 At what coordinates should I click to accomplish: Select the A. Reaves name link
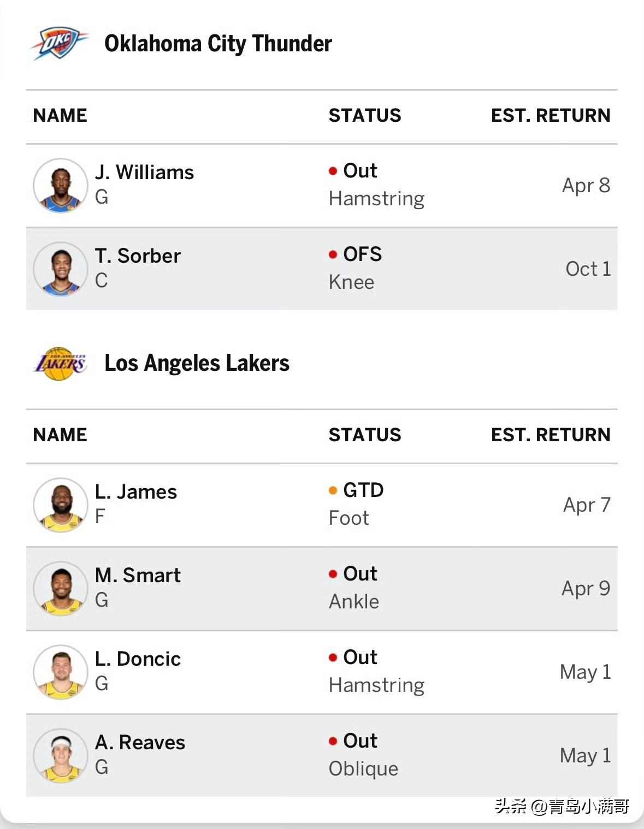[x=140, y=742]
